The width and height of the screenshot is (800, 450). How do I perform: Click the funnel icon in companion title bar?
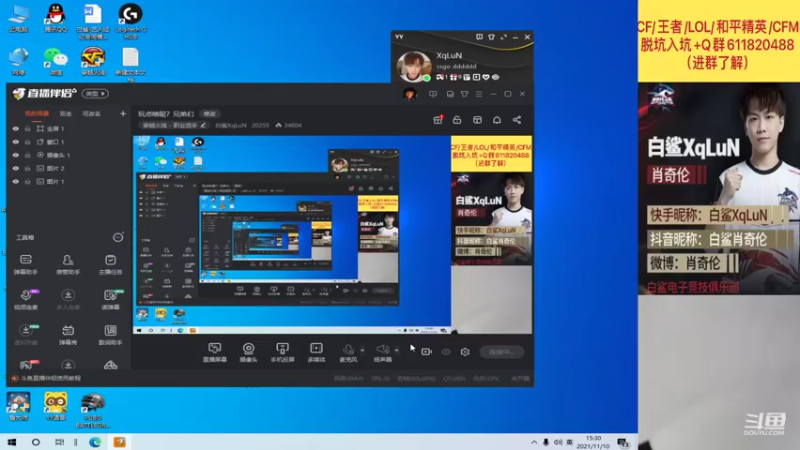[x=464, y=94]
